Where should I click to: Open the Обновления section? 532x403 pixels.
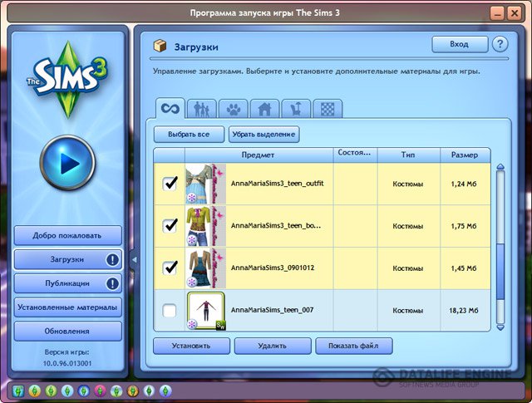pyautogui.click(x=67, y=331)
